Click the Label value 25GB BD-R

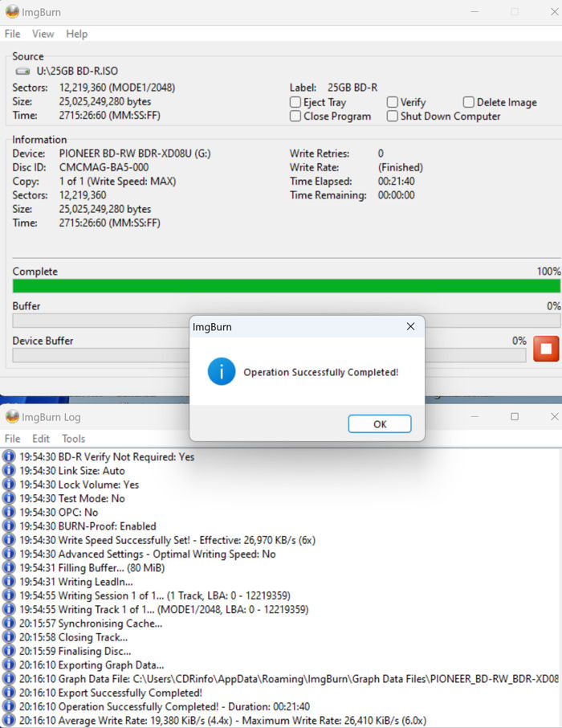352,88
